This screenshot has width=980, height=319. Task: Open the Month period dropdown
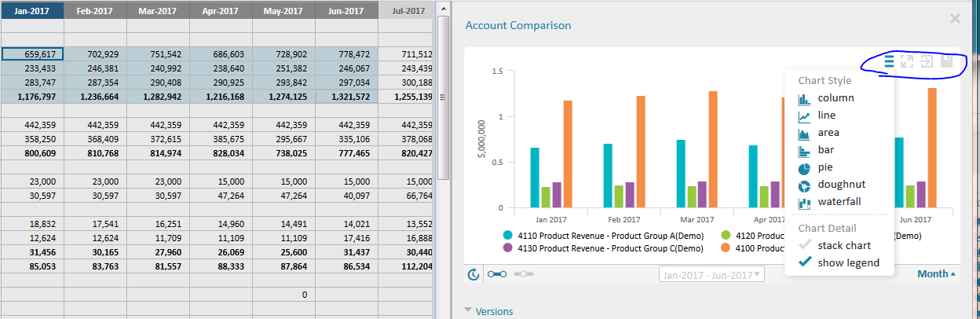click(x=936, y=274)
